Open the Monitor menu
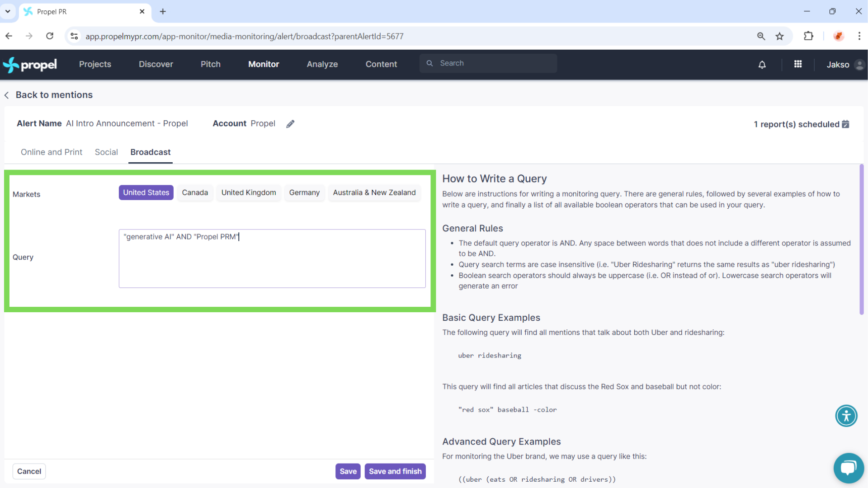 click(x=264, y=65)
